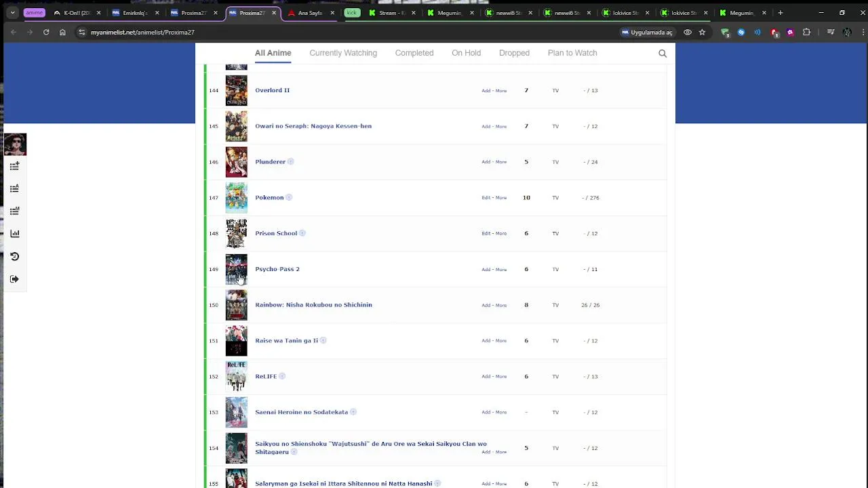Click the notes icon next to Plunderer
868x488 pixels.
pos(290,161)
